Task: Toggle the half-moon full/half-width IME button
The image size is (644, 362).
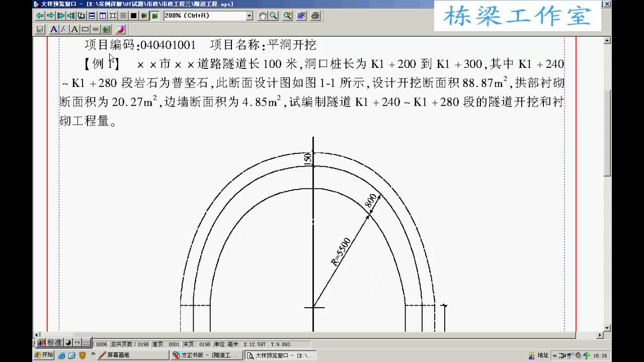Action: [69, 343]
